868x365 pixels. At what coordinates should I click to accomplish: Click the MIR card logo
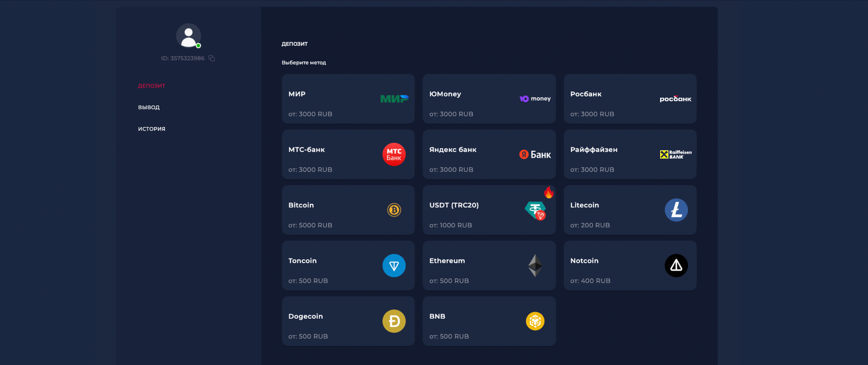[x=394, y=99]
